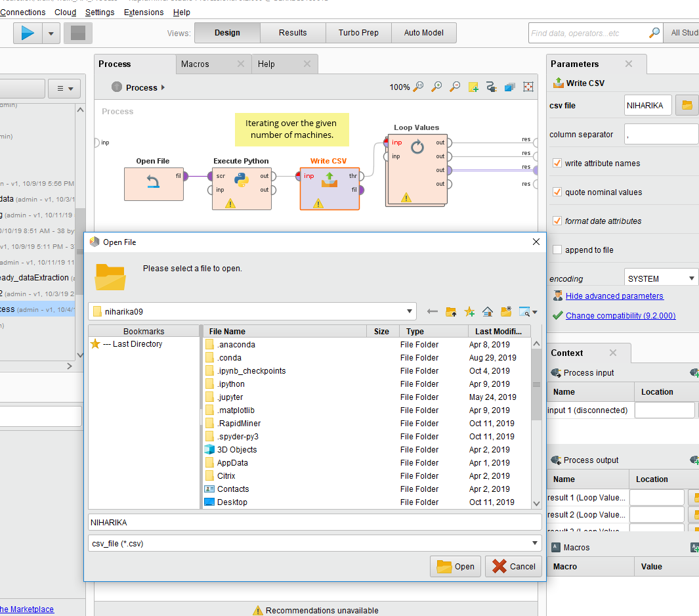
Task: Open the All Studio search scope dropdown
Action: tap(682, 33)
